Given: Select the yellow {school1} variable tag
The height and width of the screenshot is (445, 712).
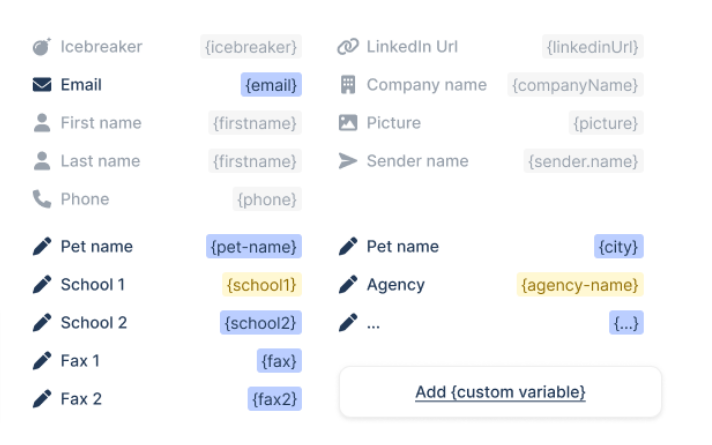Looking at the screenshot, I should coord(262,285).
